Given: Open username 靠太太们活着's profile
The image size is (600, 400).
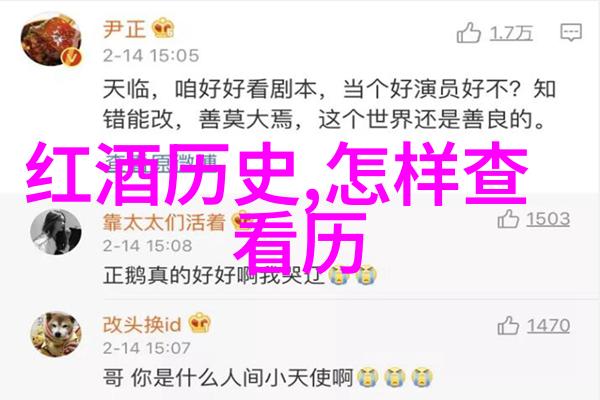Looking at the screenshot, I should [x=164, y=222].
